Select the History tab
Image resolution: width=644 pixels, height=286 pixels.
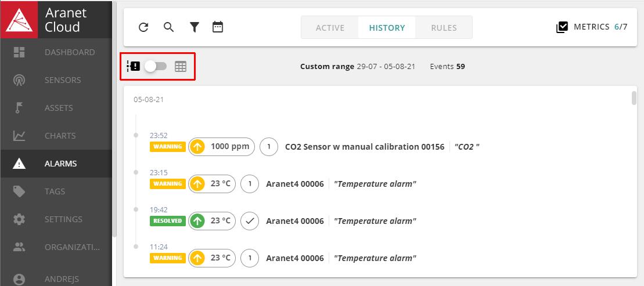[387, 28]
